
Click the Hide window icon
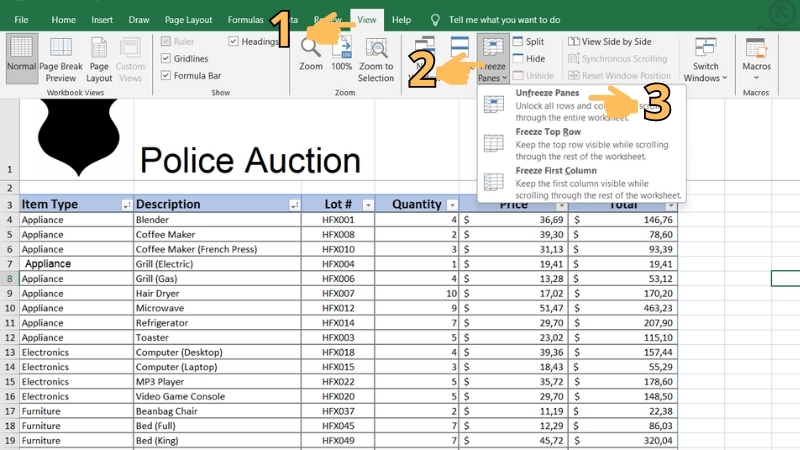(x=518, y=59)
